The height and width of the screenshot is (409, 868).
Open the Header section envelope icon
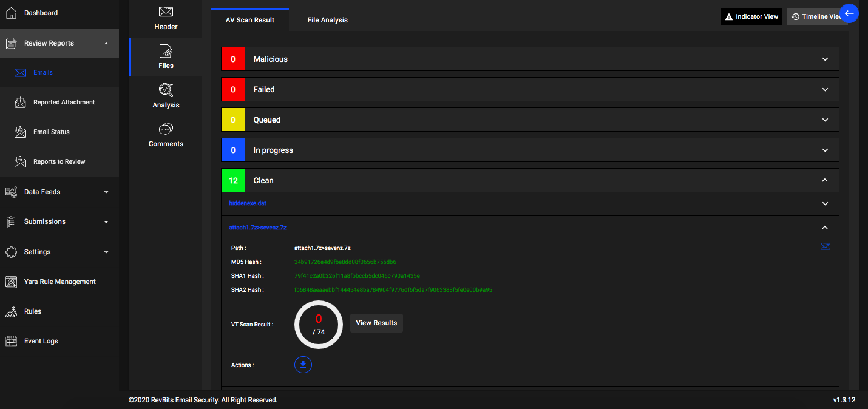point(166,12)
